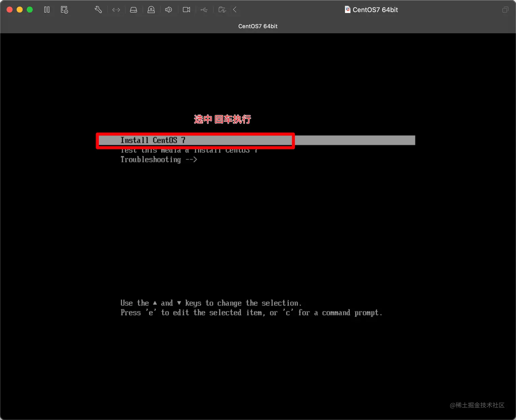This screenshot has height=420, width=516.
Task: Toggle the sound card speaker icon
Action: 169,10
